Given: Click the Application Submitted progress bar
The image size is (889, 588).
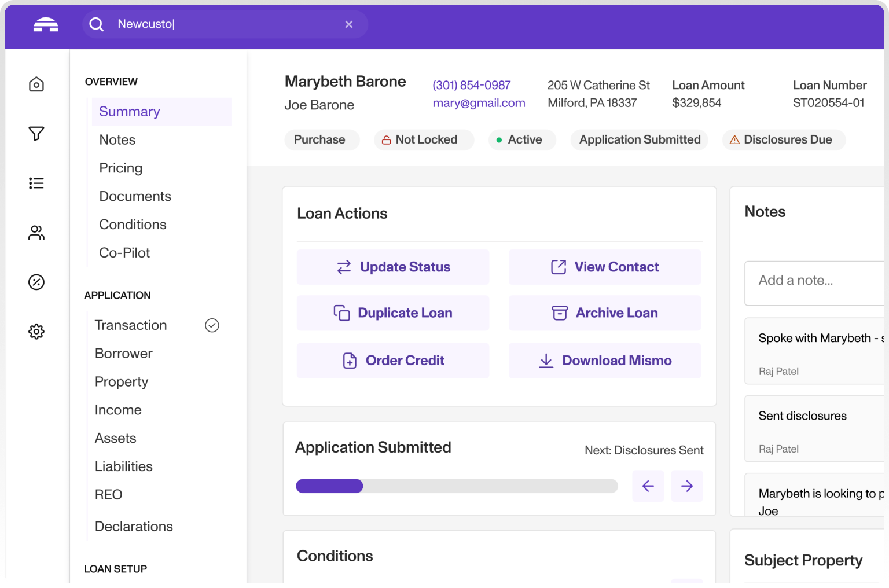Looking at the screenshot, I should pos(456,486).
